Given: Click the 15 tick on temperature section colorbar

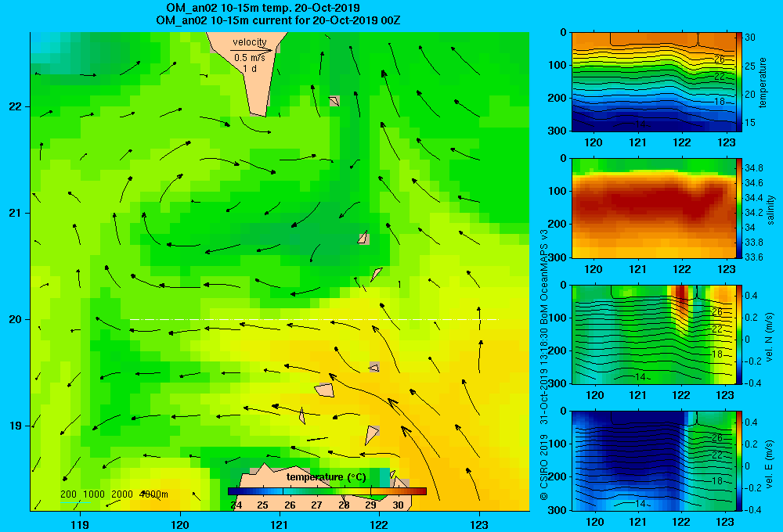Looking at the screenshot, I should tap(750, 123).
